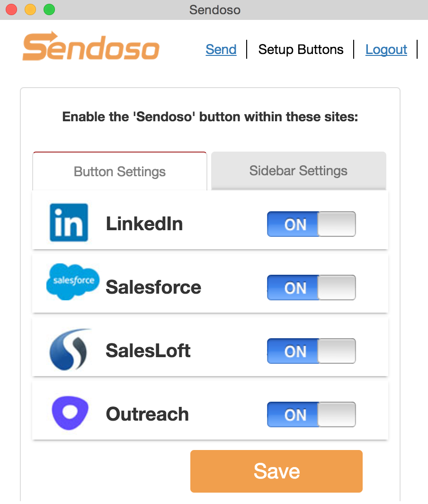Follow the Send link
Image resolution: width=428 pixels, height=504 pixels.
pos(221,50)
